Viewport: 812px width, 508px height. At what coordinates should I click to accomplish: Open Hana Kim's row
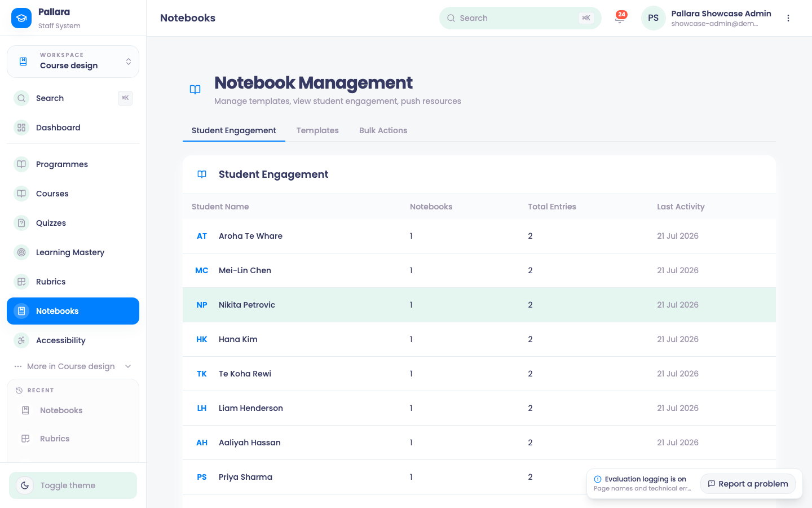(479, 339)
